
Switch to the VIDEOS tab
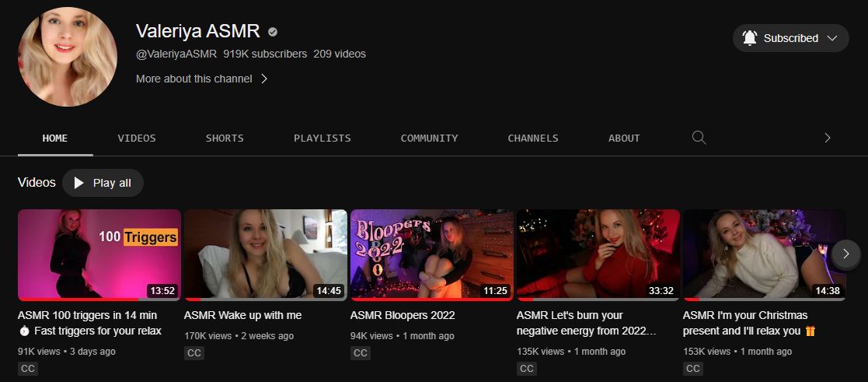(137, 138)
